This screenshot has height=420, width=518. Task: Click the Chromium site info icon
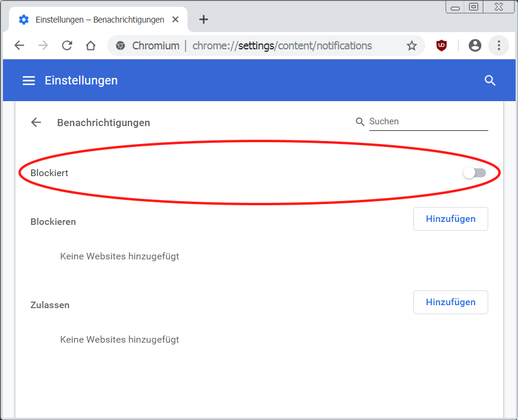tap(121, 46)
